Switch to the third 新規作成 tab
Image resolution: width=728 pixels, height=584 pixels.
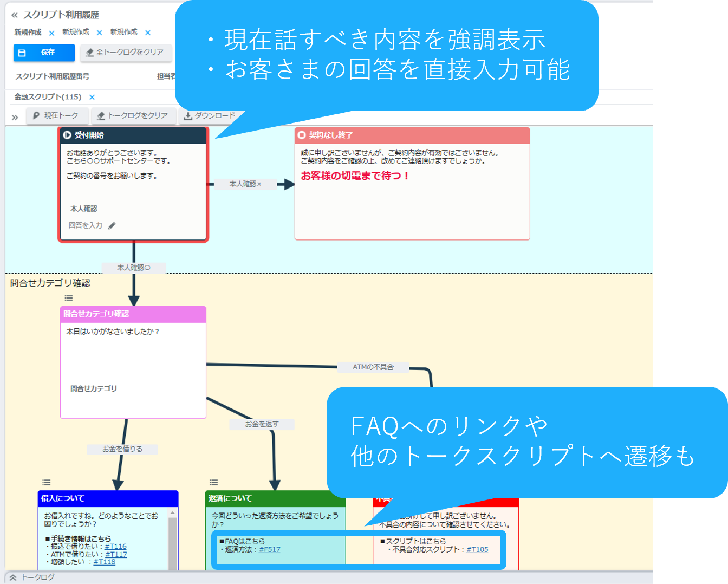pos(124,32)
